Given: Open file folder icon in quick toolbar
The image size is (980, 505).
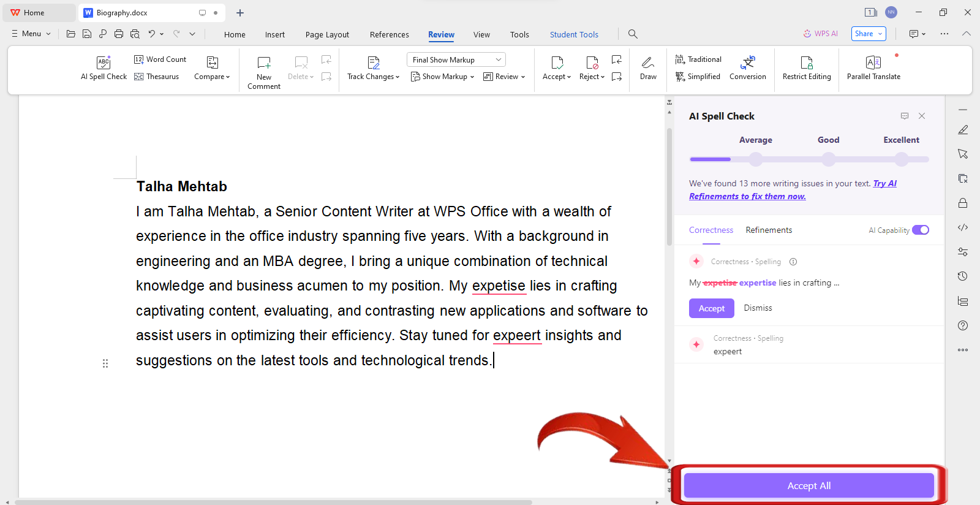Looking at the screenshot, I should click(71, 34).
